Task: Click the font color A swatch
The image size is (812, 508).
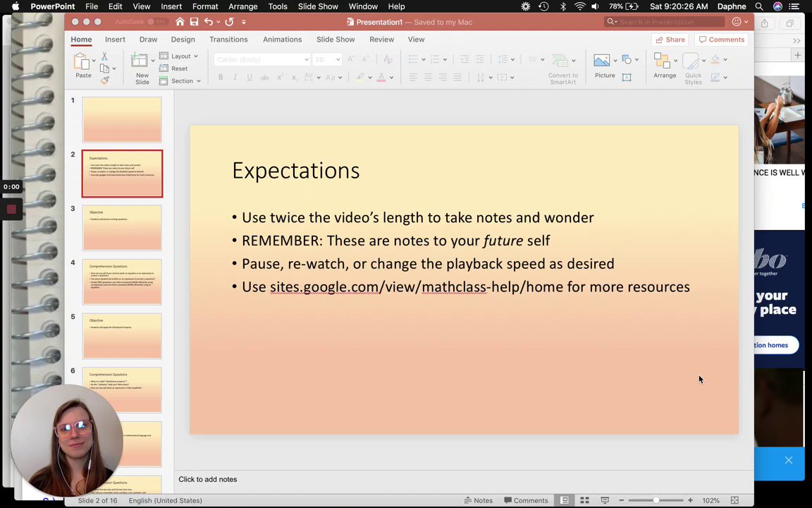Action: coord(381,77)
